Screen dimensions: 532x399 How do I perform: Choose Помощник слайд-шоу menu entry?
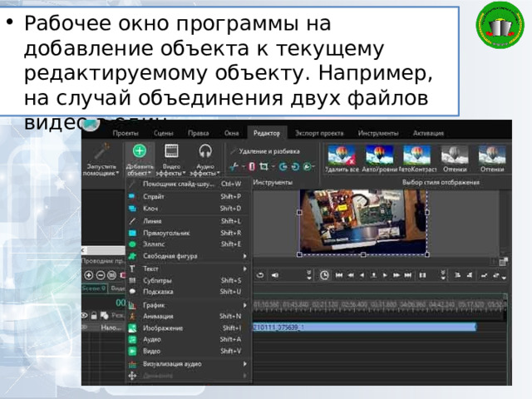click(189, 184)
